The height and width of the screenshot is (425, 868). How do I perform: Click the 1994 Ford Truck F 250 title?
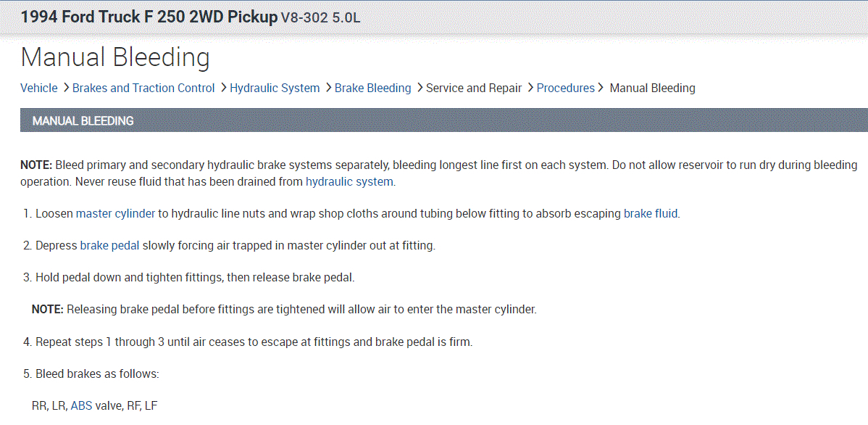148,17
